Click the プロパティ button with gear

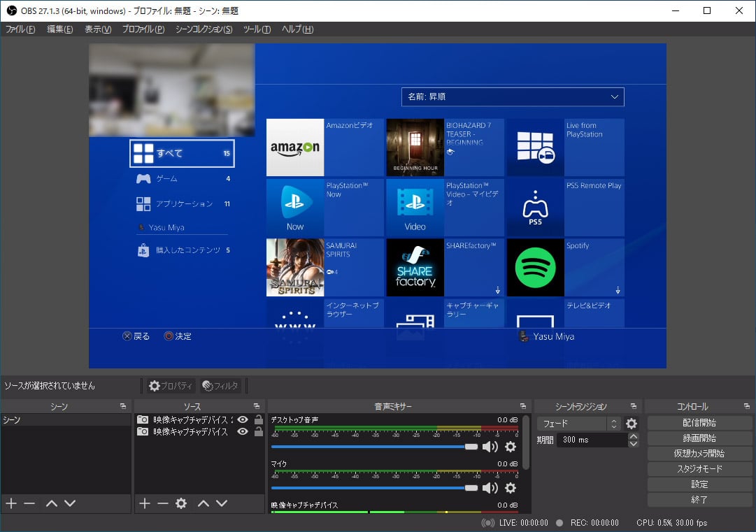(171, 386)
